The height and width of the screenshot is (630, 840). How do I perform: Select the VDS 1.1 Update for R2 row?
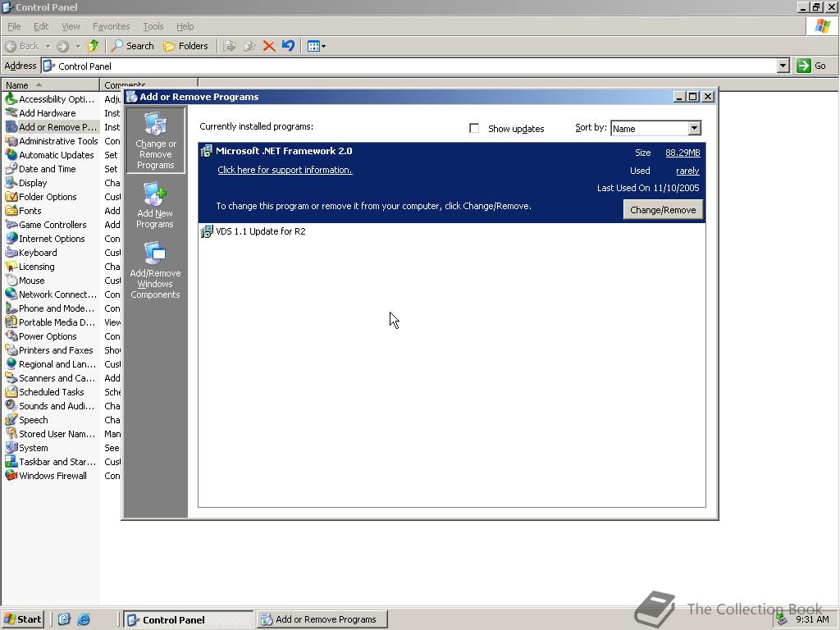452,231
